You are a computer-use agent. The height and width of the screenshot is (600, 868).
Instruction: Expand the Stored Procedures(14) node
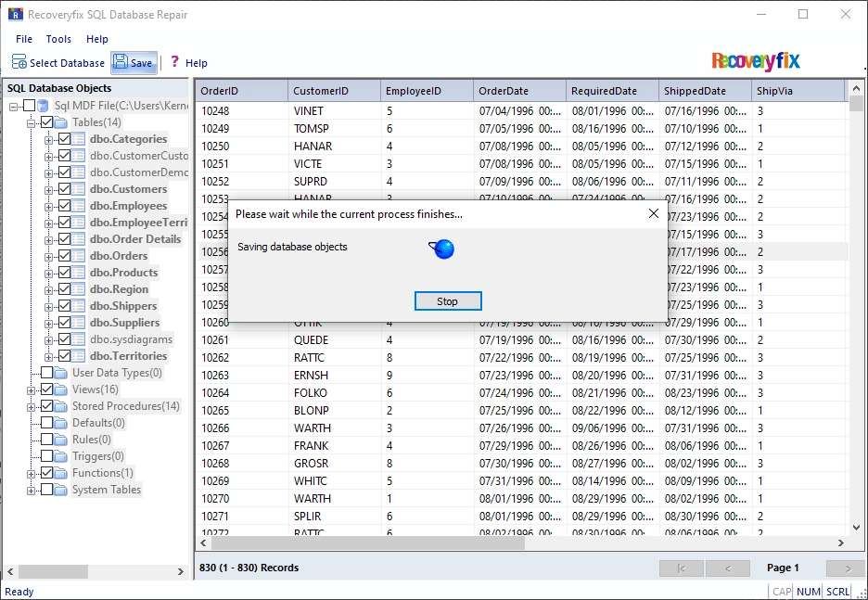pos(31,407)
